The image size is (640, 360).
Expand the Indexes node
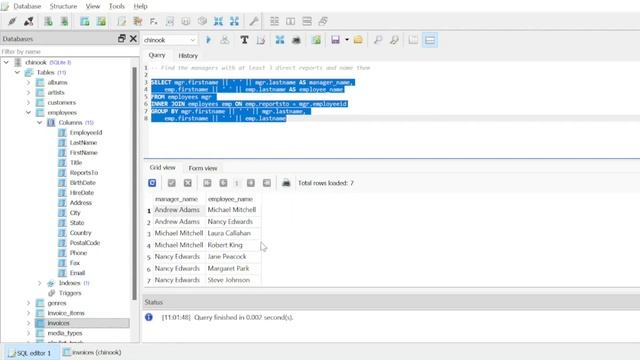coord(40,283)
